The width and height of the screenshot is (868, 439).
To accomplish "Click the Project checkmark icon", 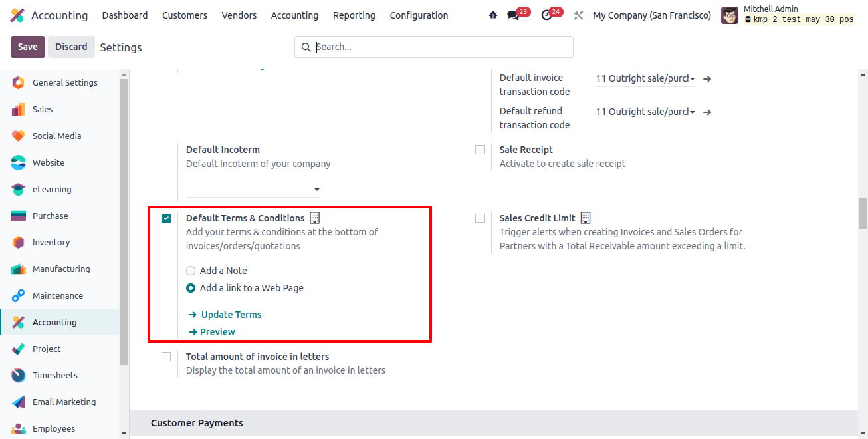I will coord(19,349).
